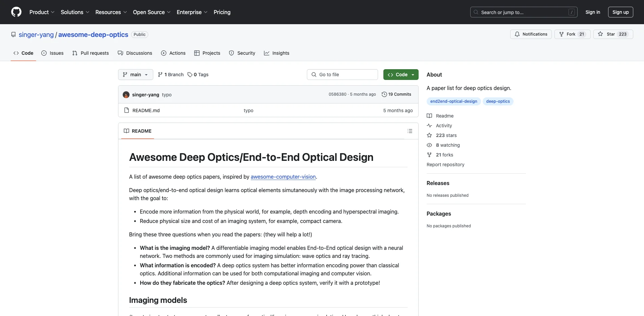The width and height of the screenshot is (644, 316).
Task: Select the README tab in file viewer
Action: [x=138, y=131]
